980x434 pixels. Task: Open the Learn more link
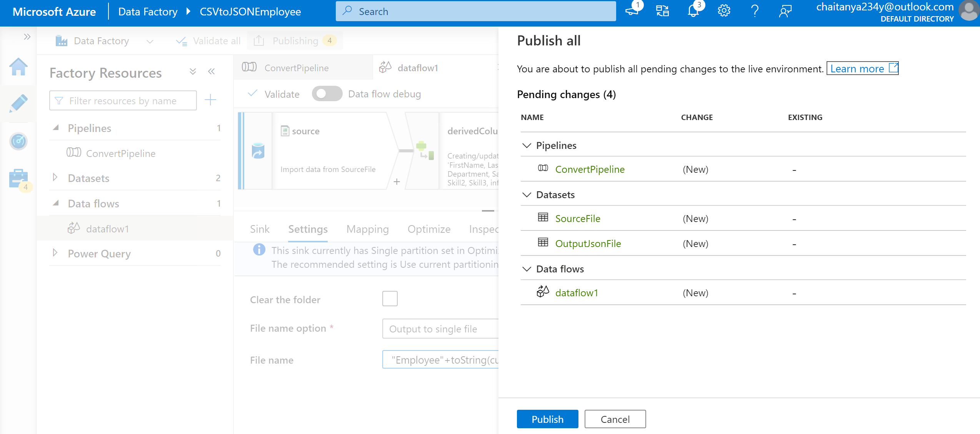click(862, 68)
